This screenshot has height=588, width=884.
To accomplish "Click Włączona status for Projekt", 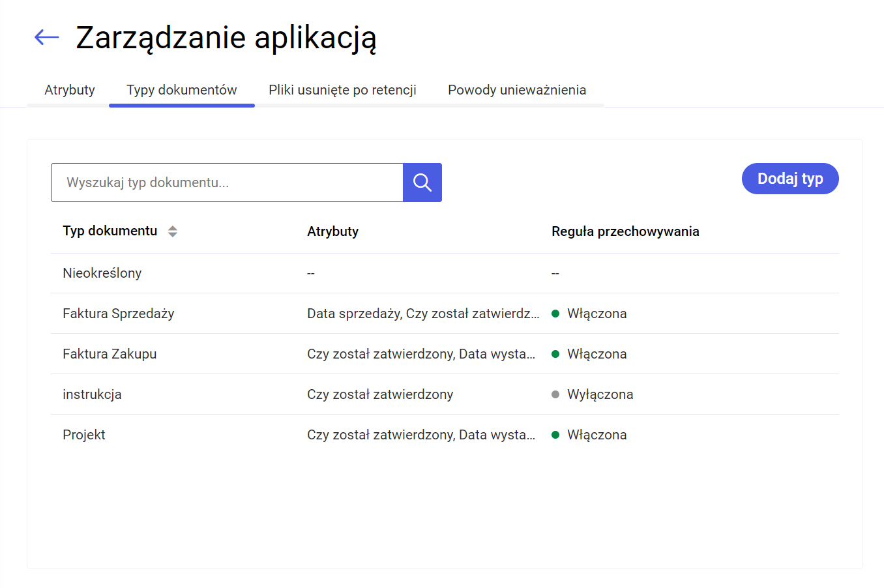I will coord(589,435).
